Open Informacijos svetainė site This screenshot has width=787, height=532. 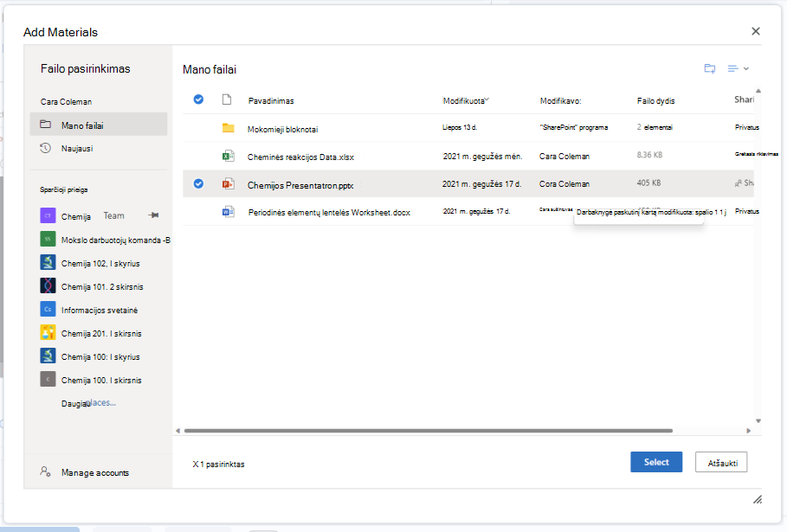(x=100, y=311)
